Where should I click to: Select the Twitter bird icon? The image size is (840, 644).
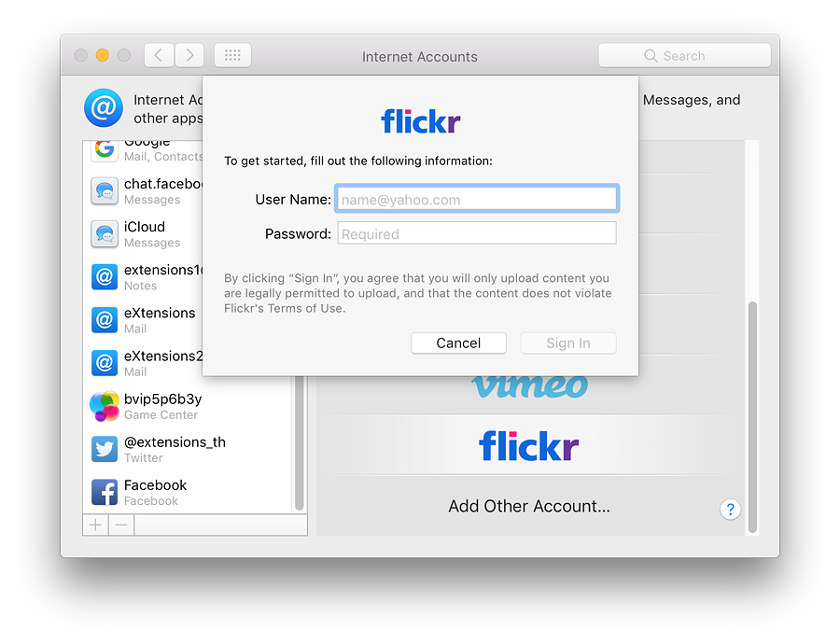click(x=105, y=449)
